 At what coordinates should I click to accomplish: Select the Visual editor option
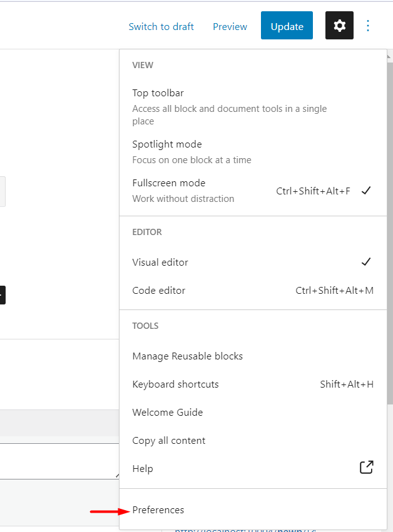(160, 263)
